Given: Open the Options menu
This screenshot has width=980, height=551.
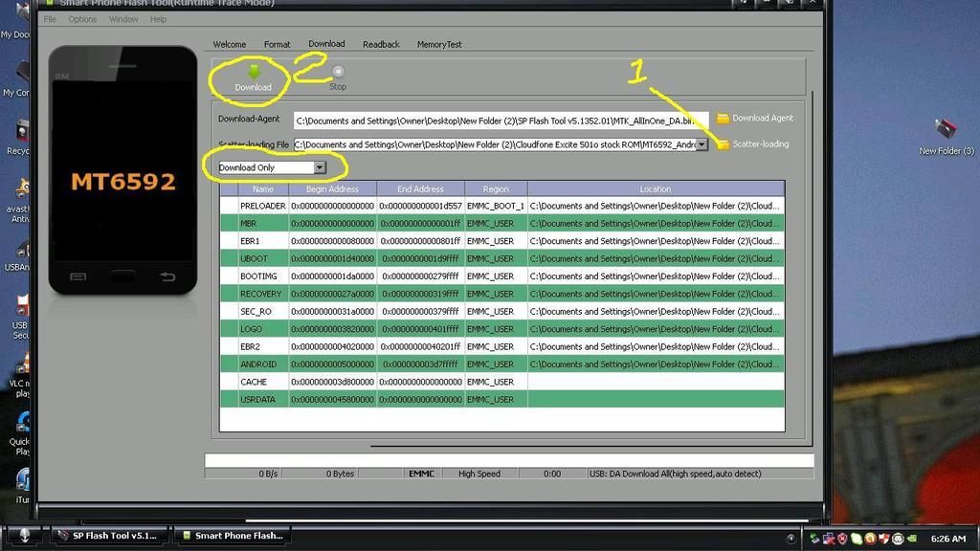Looking at the screenshot, I should point(82,19).
